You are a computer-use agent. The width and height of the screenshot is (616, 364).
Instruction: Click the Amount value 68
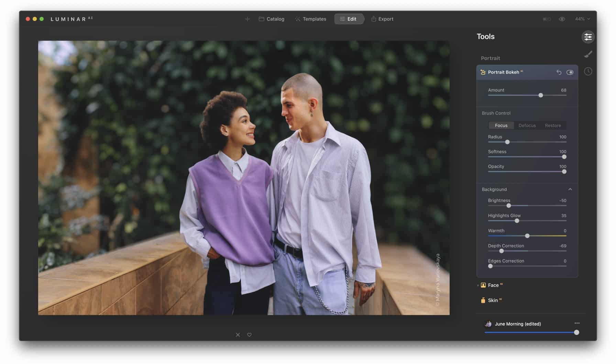pyautogui.click(x=564, y=90)
